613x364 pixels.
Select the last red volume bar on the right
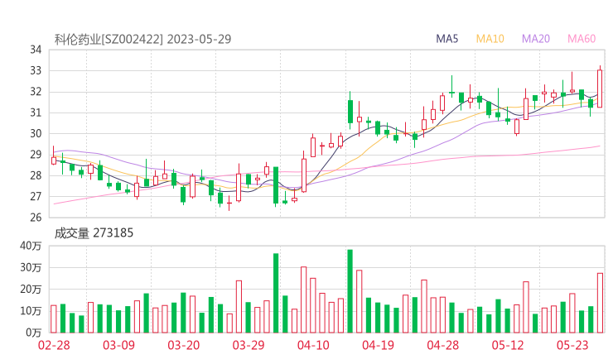tap(600, 303)
